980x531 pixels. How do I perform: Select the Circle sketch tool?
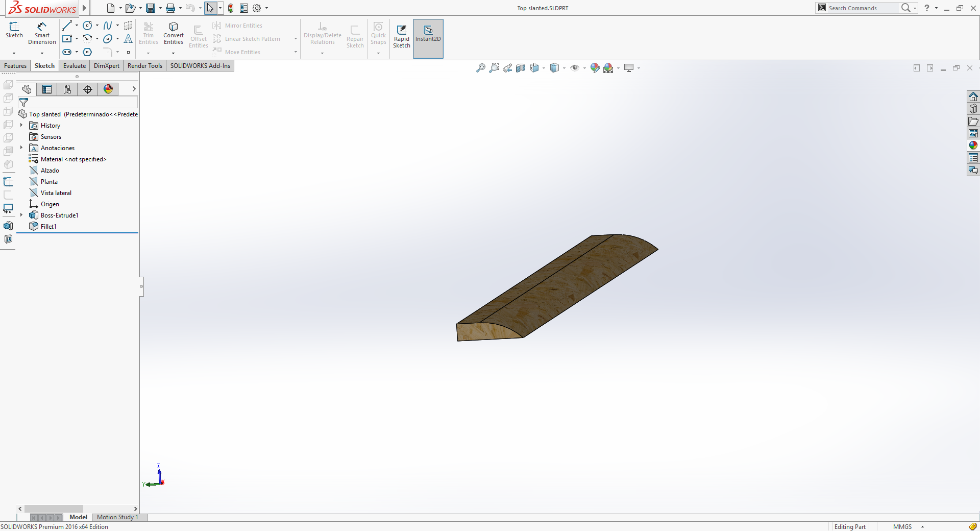(88, 26)
